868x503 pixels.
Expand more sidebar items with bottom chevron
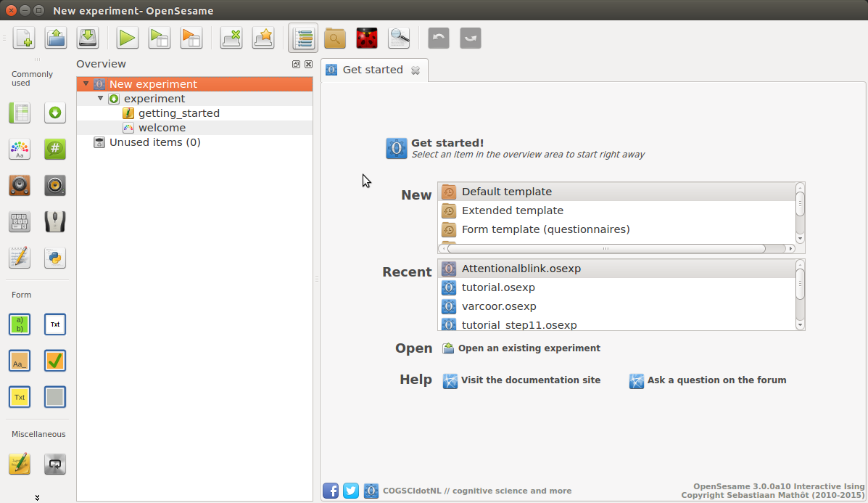(37, 497)
